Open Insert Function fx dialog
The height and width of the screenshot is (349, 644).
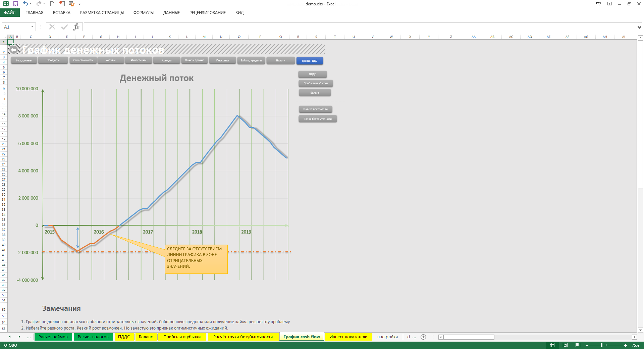coord(76,27)
